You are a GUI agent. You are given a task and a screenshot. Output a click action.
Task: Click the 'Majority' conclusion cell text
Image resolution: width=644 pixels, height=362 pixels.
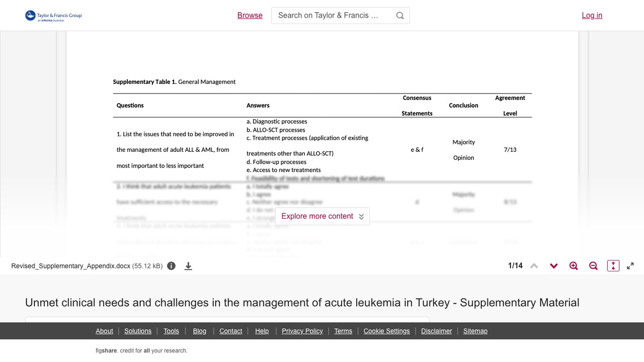(x=463, y=142)
